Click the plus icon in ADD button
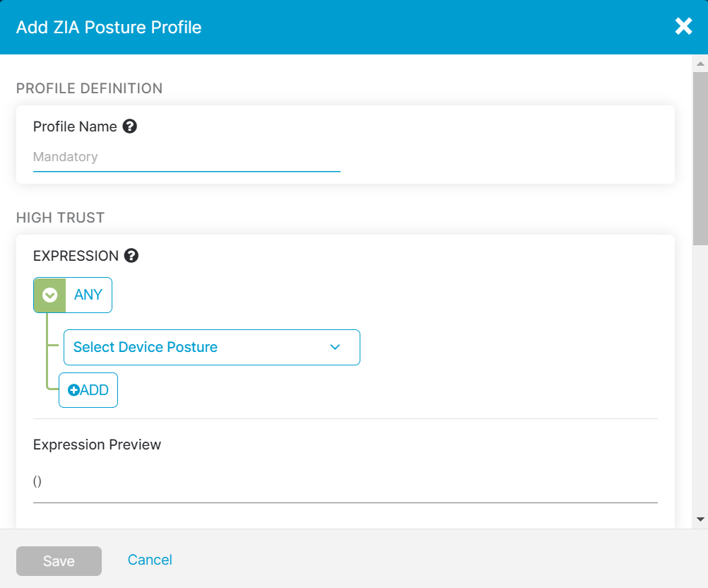 (73, 390)
